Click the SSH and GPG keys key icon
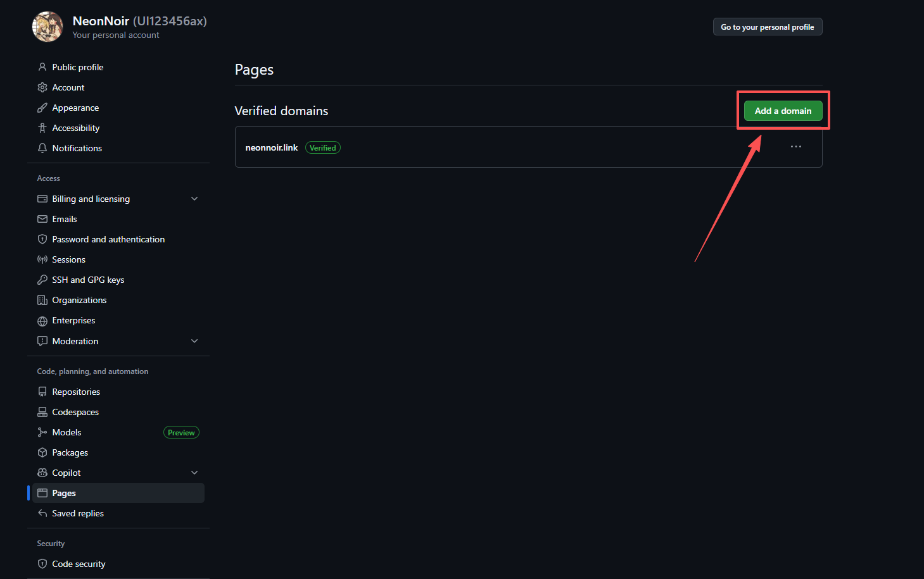 [42, 280]
